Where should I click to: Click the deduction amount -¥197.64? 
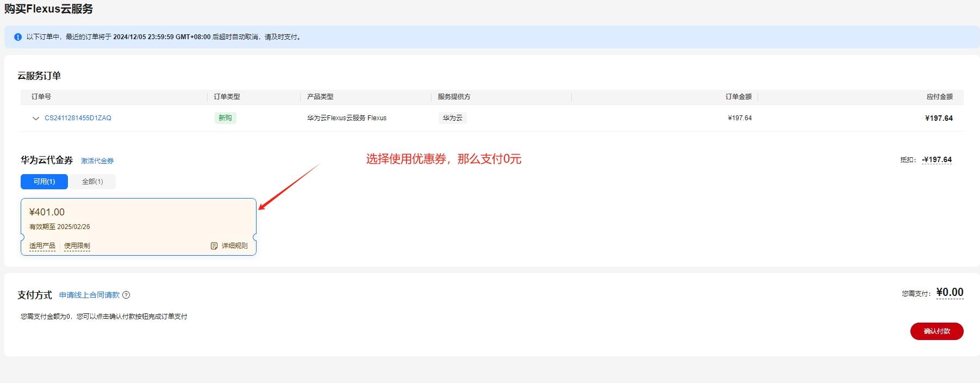[937, 160]
